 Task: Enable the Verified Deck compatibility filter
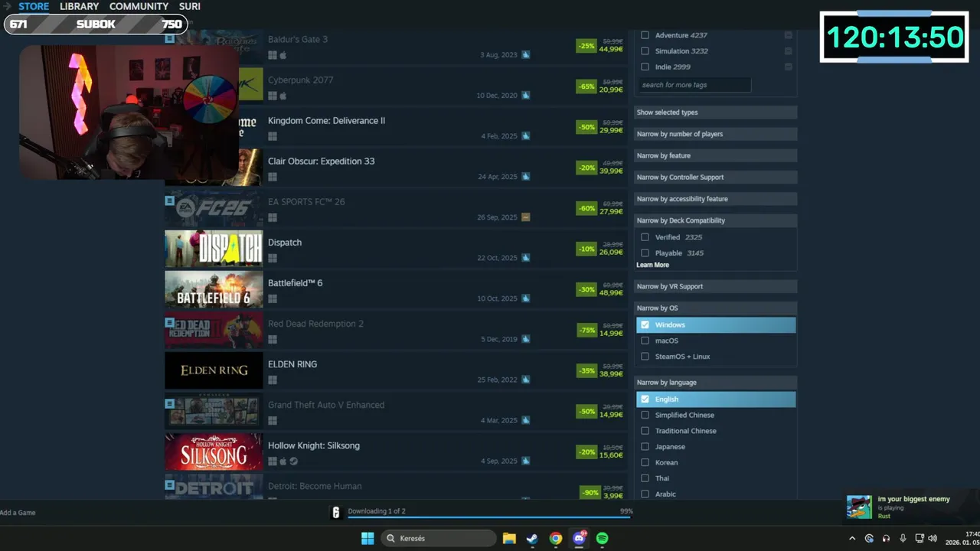pyautogui.click(x=645, y=237)
